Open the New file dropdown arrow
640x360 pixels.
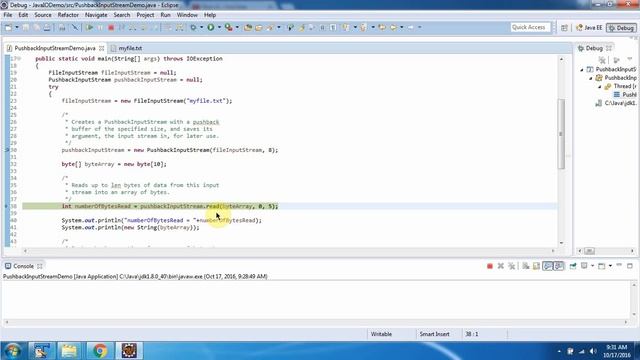(x=17, y=27)
